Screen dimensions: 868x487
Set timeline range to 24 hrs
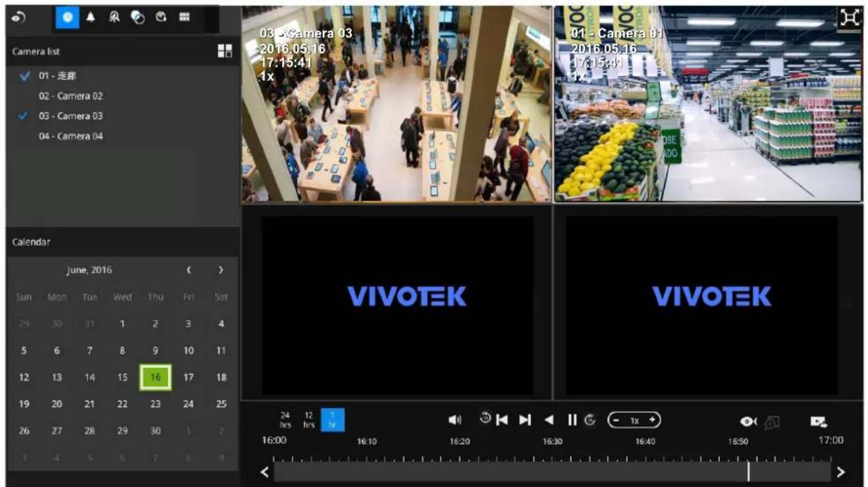pos(285,419)
